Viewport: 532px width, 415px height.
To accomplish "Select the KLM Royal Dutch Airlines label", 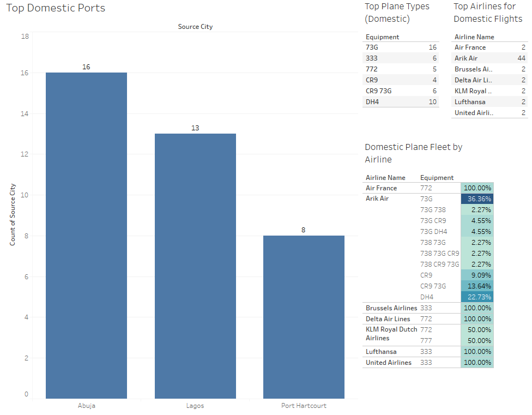I will click(391, 334).
